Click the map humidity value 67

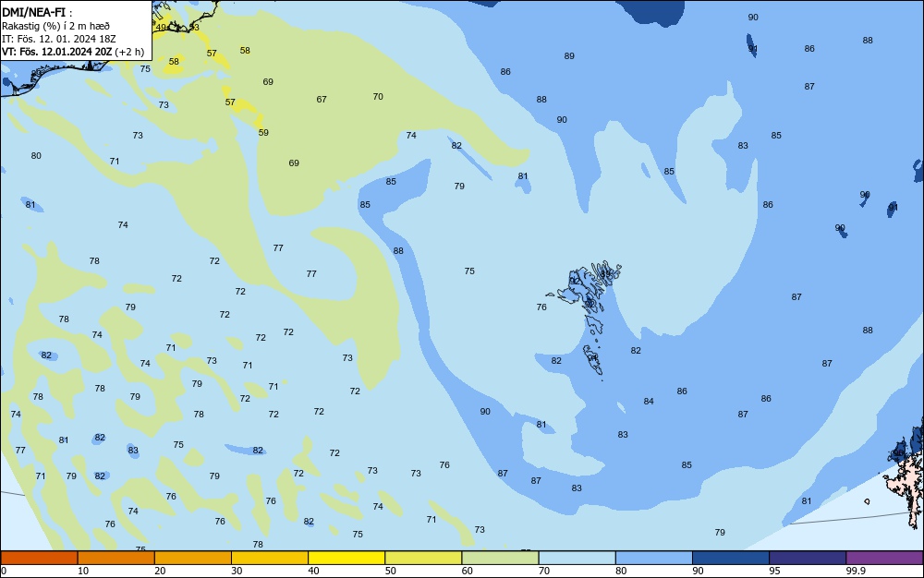pos(322,100)
